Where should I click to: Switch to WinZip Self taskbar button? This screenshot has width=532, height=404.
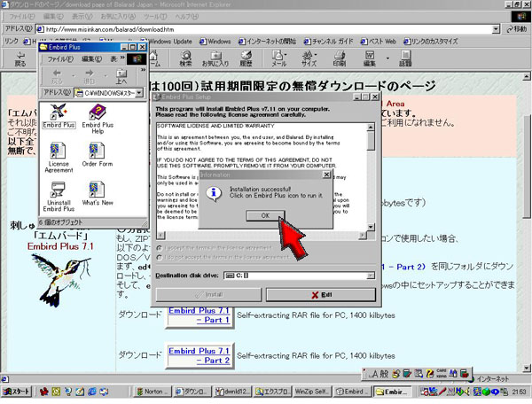313,392
